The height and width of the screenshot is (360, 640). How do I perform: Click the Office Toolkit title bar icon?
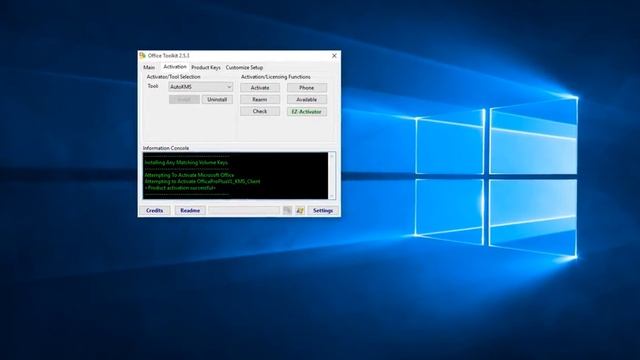[x=142, y=55]
